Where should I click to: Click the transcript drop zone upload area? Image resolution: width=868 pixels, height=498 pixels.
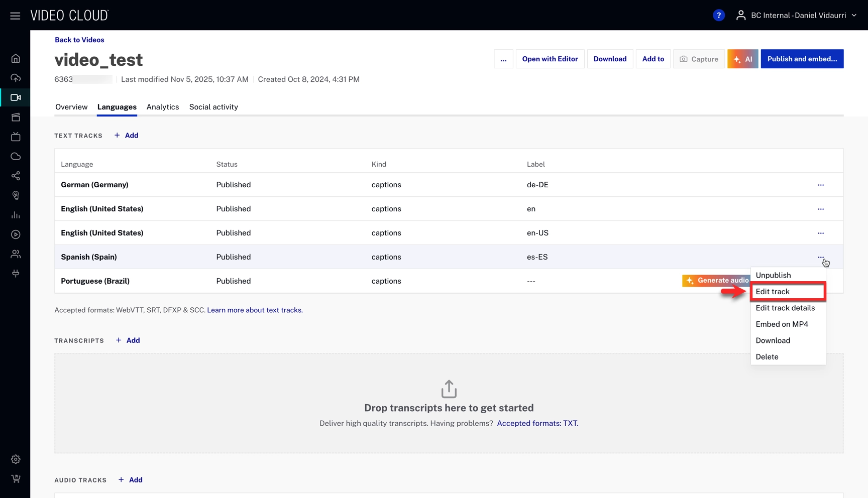449,403
